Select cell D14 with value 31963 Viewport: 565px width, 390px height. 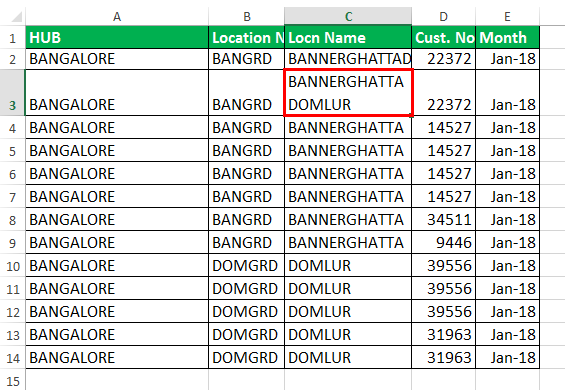tap(444, 357)
